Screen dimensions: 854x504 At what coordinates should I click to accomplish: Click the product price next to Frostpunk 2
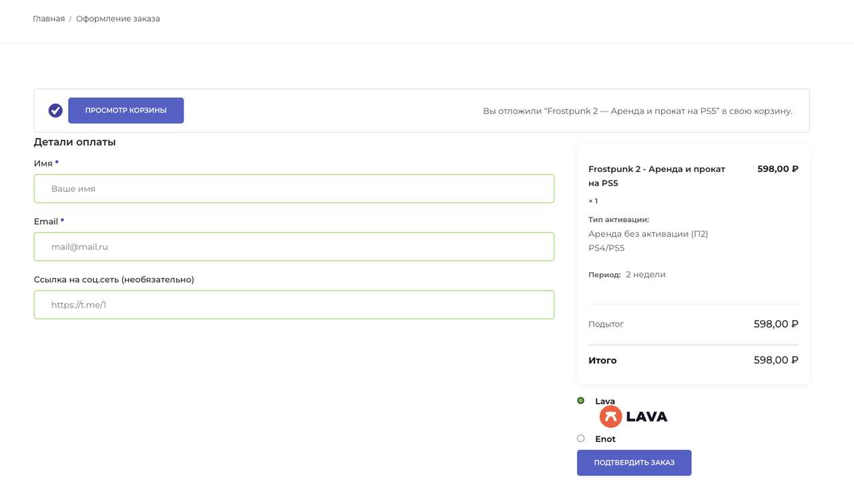click(x=778, y=169)
